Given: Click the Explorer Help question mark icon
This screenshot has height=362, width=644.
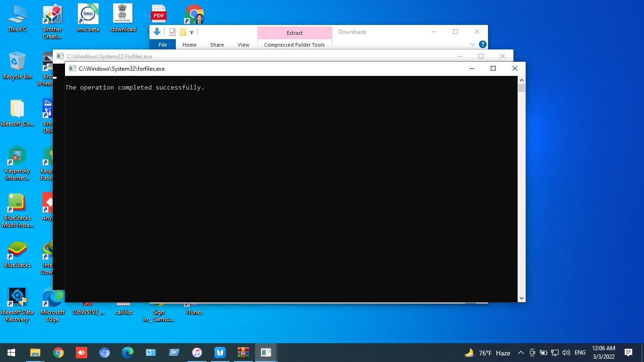Looking at the screenshot, I should [482, 44].
